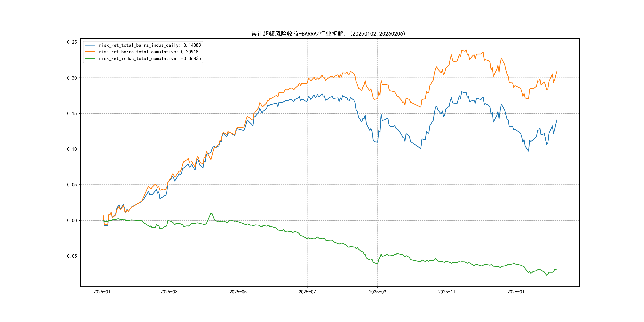Image resolution: width=644 pixels, height=322 pixels.
Task: Click the chart title text
Action: pos(328,34)
